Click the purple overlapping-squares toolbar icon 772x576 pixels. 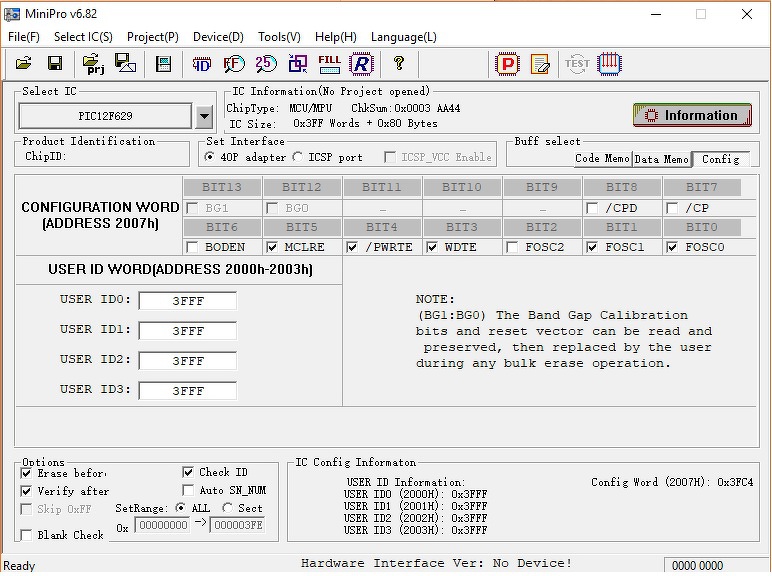298,64
